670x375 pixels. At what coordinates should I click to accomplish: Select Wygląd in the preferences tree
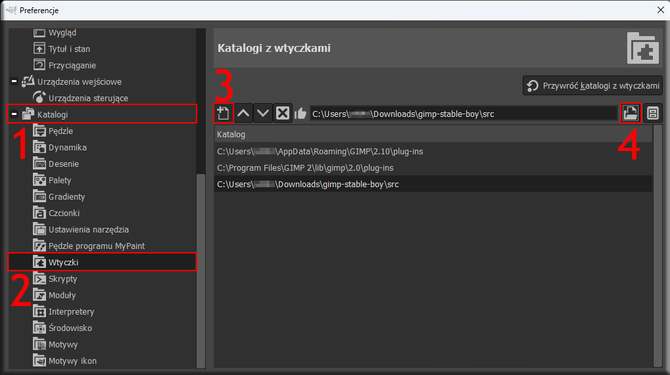pos(62,32)
